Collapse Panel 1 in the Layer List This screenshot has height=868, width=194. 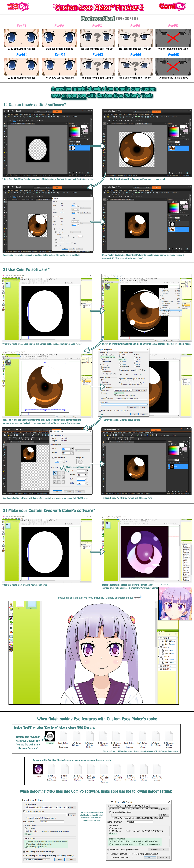(159, 647)
